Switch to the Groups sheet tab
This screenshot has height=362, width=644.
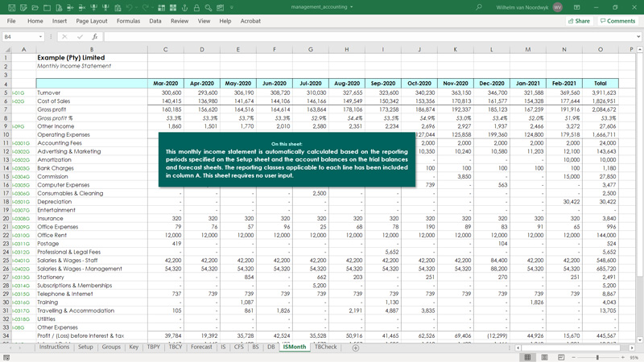click(x=111, y=347)
